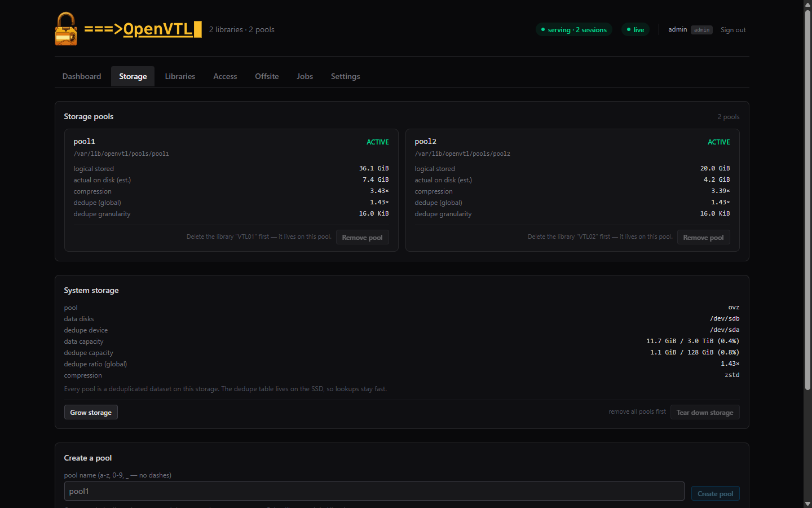Click the 'live' status indicator
Image resolution: width=812 pixels, height=508 pixels.
coord(636,30)
